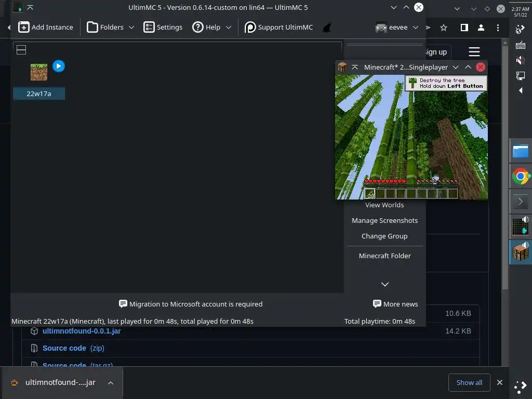Switch to the UltimMC task panel entry
532x399 pixels.
coord(521,227)
